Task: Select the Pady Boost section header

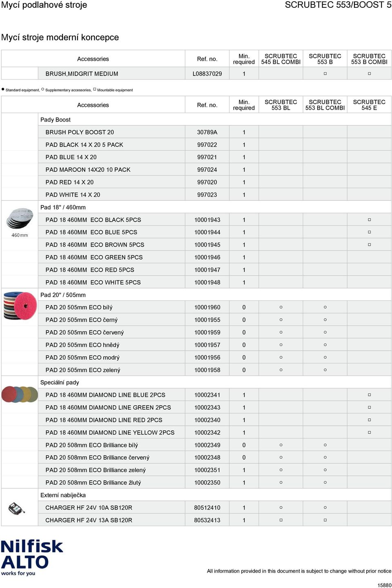Action: 56,120
